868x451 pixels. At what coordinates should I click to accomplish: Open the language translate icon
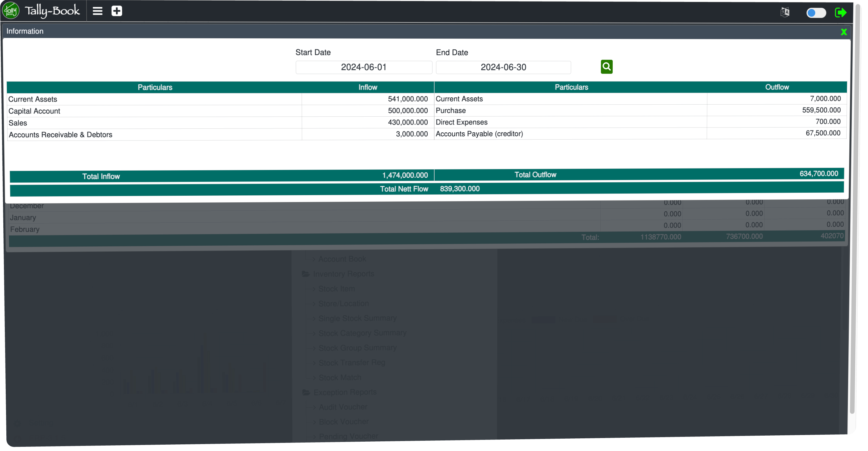point(785,12)
